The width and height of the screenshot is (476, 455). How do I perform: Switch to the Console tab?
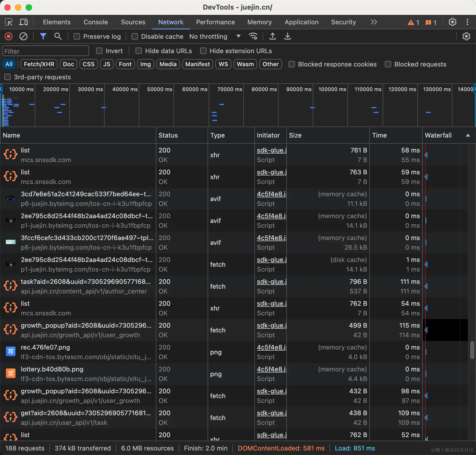96,22
